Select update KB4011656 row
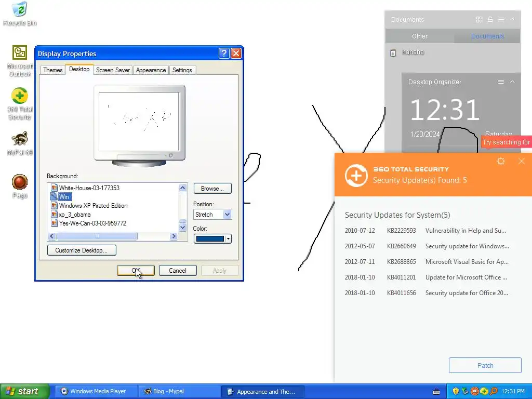 427,293
